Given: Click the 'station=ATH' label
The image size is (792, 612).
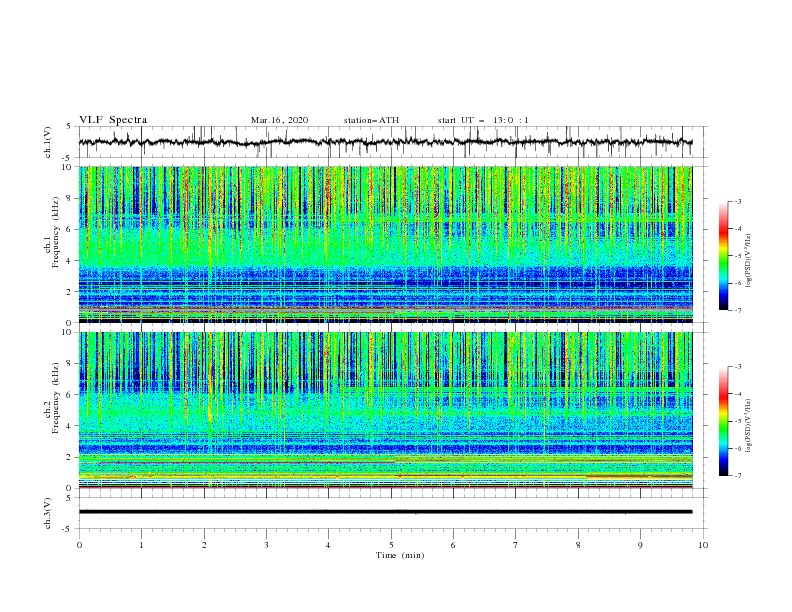Looking at the screenshot, I should point(371,120).
